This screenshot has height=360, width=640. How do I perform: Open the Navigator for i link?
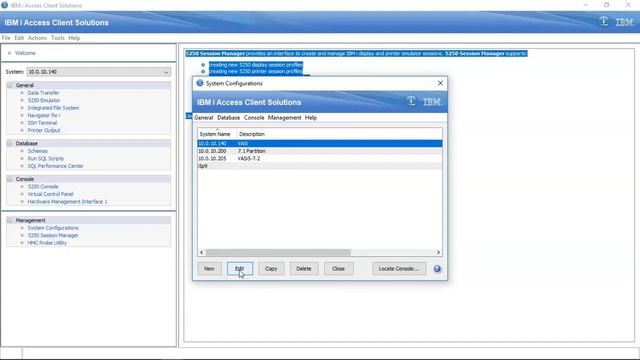click(44, 116)
